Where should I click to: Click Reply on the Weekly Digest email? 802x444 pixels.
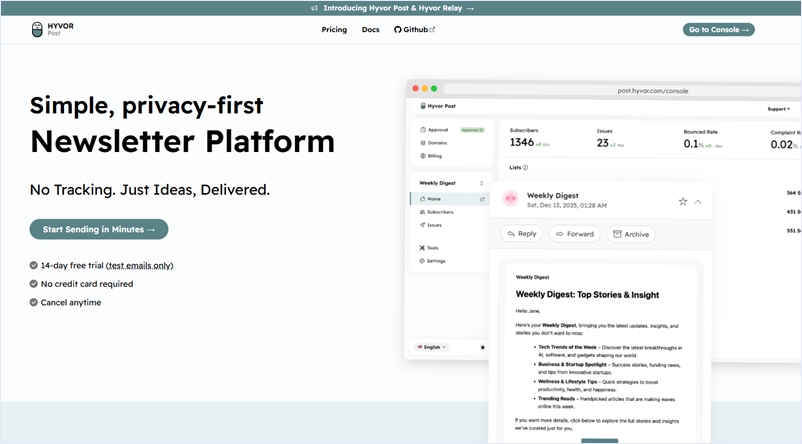pyautogui.click(x=521, y=234)
